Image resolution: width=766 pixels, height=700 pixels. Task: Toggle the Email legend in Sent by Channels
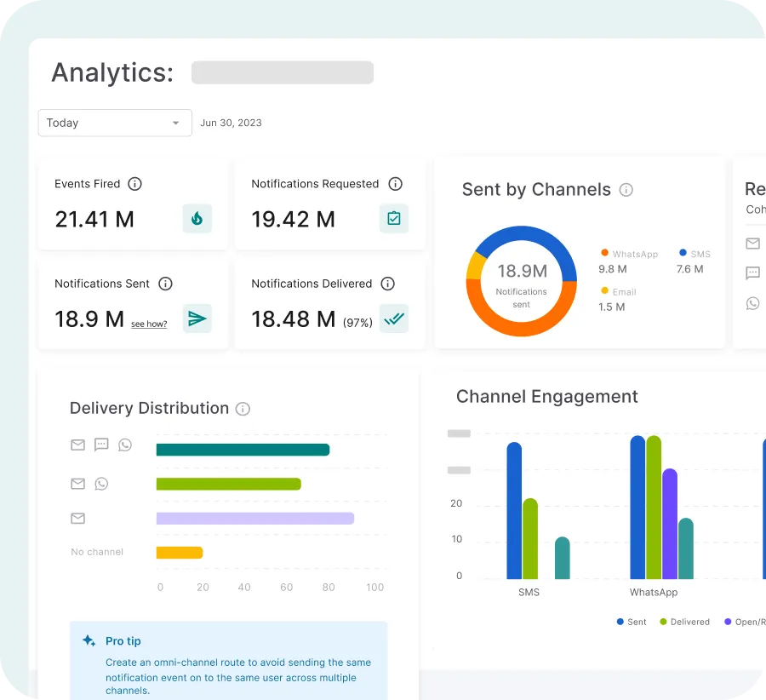[x=619, y=292]
